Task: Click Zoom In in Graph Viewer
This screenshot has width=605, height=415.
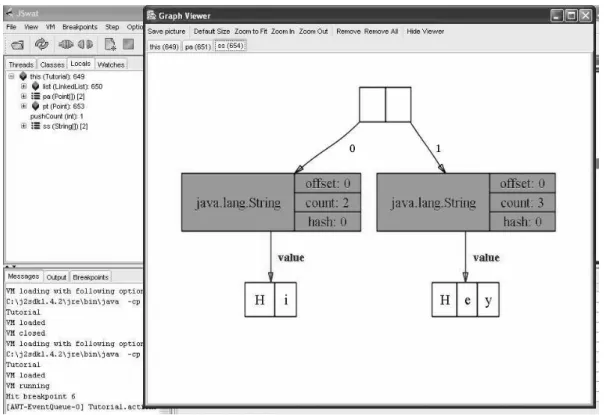Action: (x=283, y=31)
